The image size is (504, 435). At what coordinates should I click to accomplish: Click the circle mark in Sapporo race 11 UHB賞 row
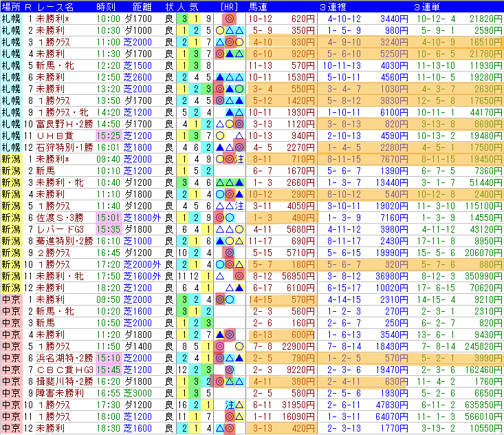220,136
